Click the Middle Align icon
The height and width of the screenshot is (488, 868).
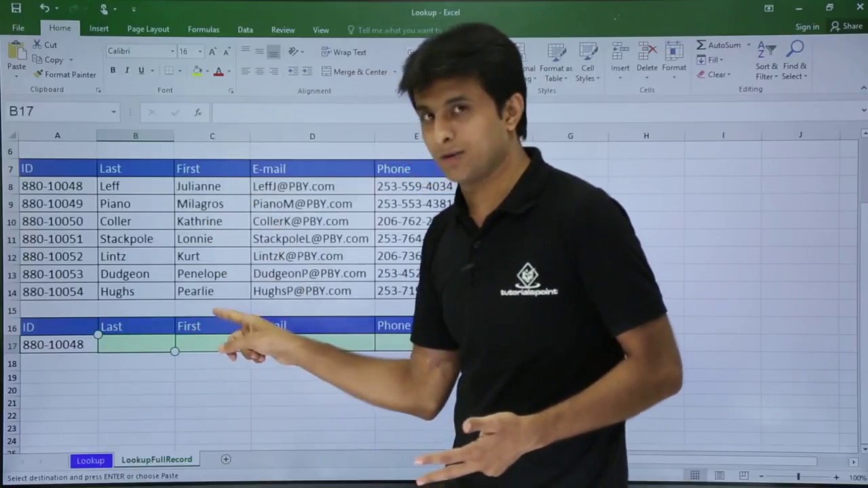coord(259,52)
